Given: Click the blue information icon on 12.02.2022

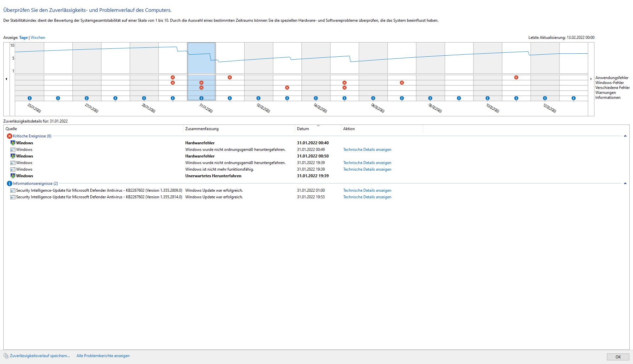Looking at the screenshot, I should [545, 98].
